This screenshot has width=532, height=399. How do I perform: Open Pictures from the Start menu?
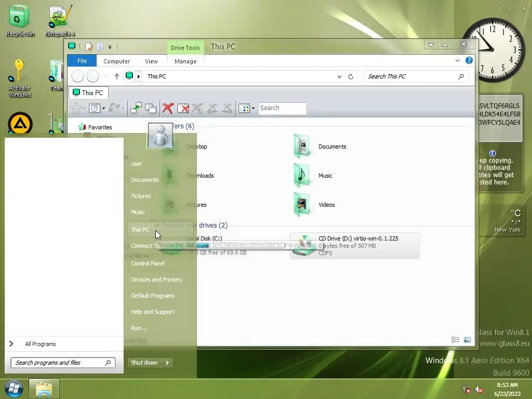pyautogui.click(x=141, y=196)
